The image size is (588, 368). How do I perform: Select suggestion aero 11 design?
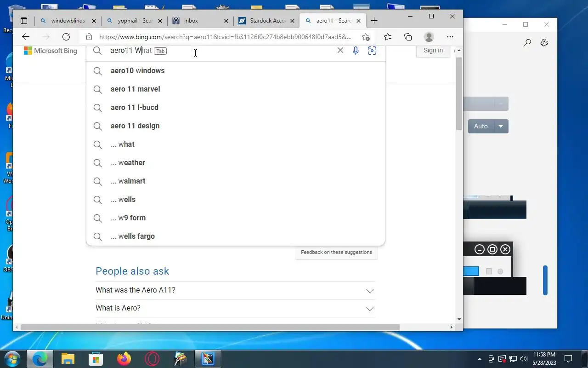235,126
